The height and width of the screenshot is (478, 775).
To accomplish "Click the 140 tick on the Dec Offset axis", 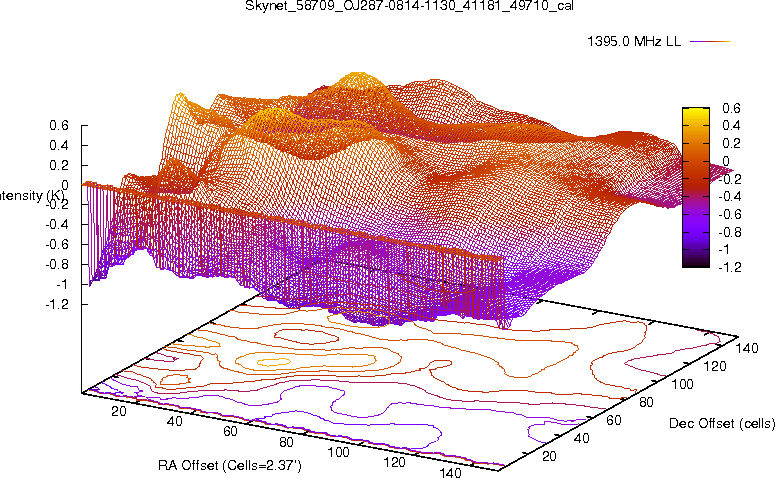I will 747,348.
